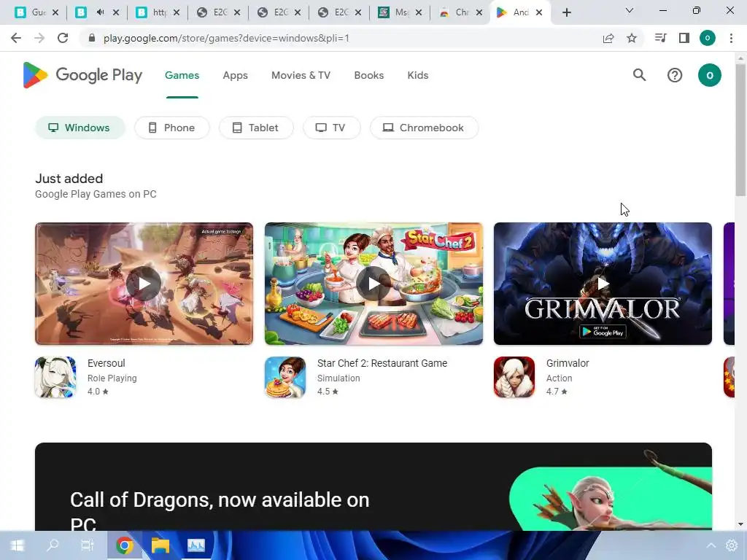Switch to the Games tab
Screen dimensions: 747x560
[x=182, y=75]
